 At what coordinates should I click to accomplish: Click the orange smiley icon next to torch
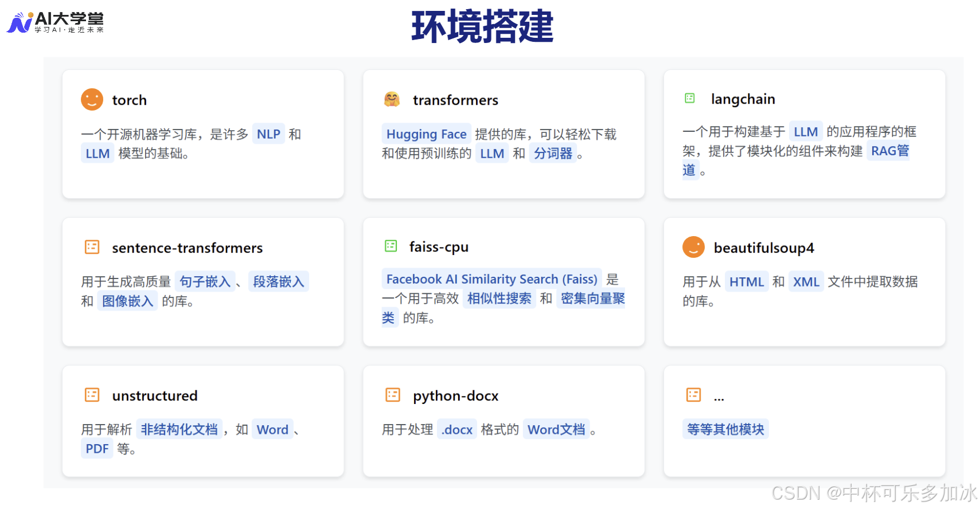92,99
